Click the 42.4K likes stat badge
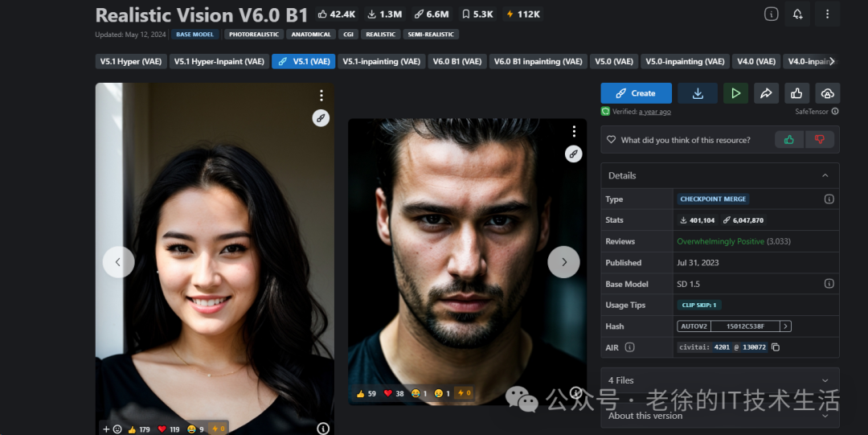 coord(337,14)
